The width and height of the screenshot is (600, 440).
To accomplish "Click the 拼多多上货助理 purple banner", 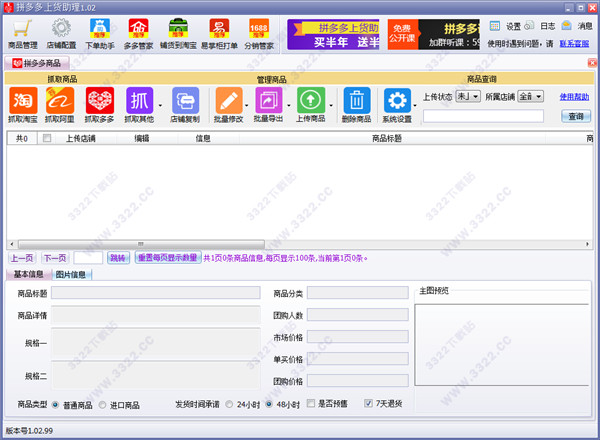I will 333,34.
